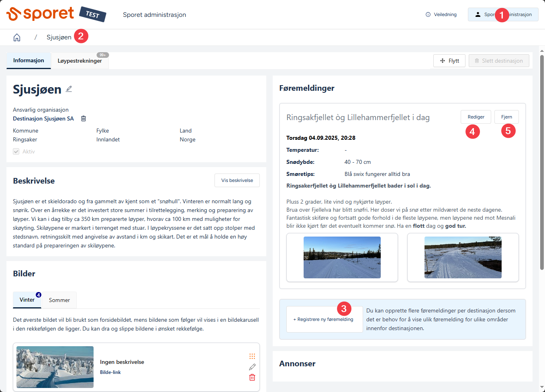Click Registrere ny føremelding
Viewport: 545px width, 392px height.
click(x=324, y=319)
